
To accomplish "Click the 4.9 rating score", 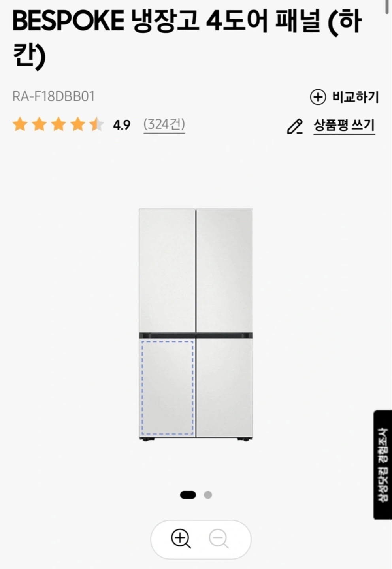I will click(121, 125).
